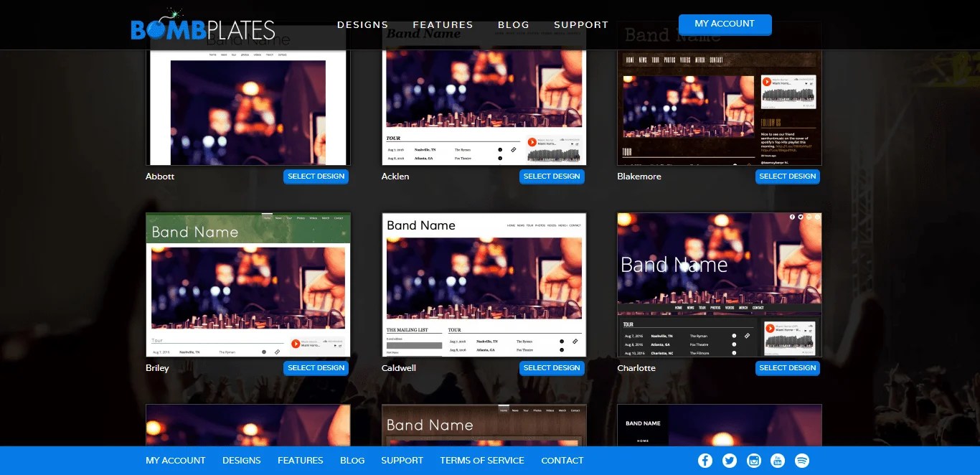This screenshot has height=475, width=980.
Task: Go to Blog in the header
Action: pos(514,25)
